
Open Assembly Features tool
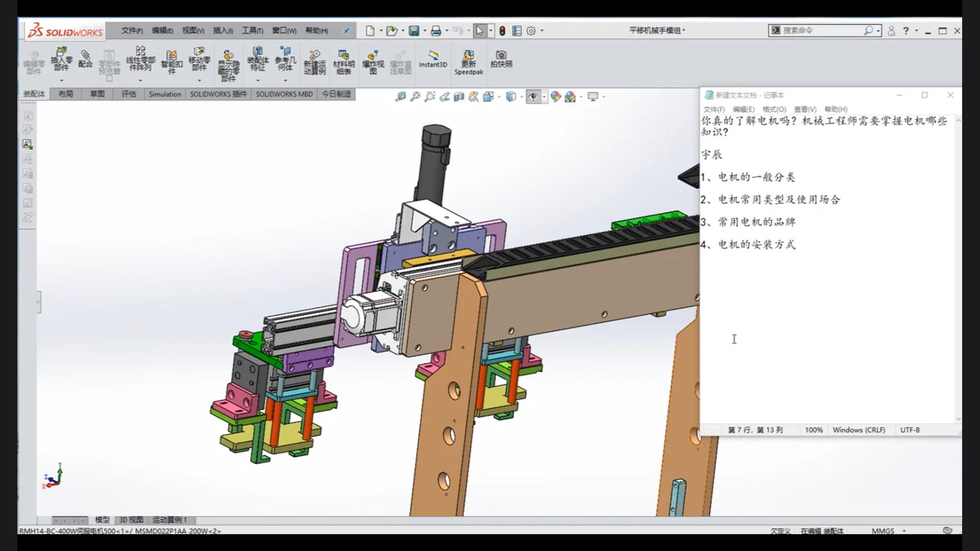coord(258,59)
